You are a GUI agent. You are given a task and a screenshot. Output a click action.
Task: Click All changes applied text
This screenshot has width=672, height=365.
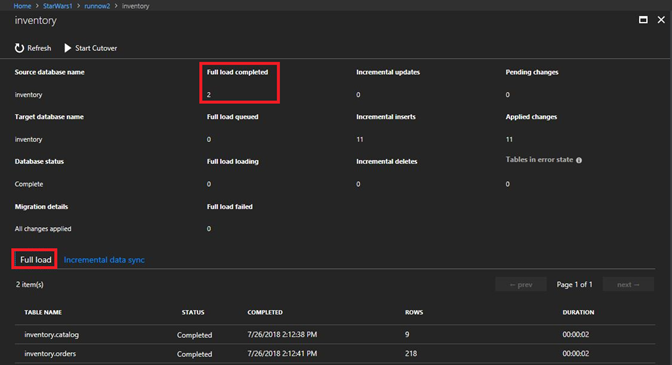click(x=43, y=229)
